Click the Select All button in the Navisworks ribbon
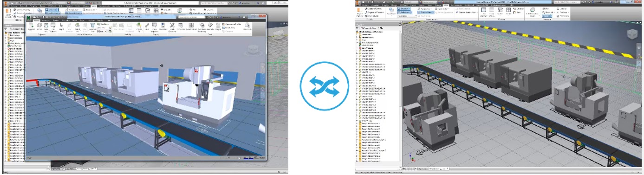This screenshot has width=644, height=175. pos(77,27)
